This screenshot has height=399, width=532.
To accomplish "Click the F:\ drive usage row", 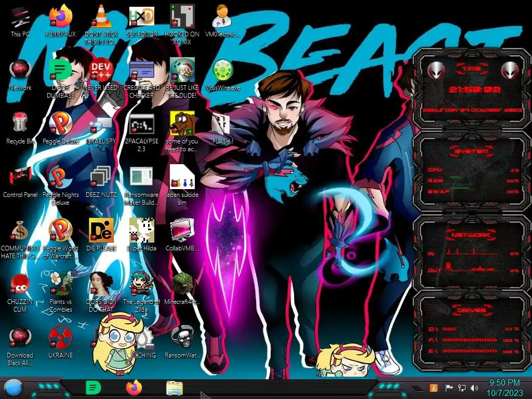I will 473,340.
